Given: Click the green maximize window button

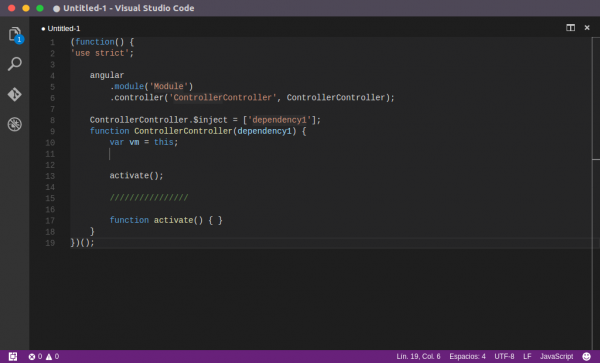Looking at the screenshot, I should (x=40, y=8).
